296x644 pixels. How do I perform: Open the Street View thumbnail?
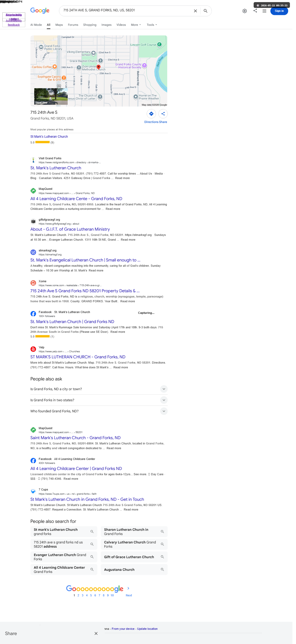click(x=51, y=97)
